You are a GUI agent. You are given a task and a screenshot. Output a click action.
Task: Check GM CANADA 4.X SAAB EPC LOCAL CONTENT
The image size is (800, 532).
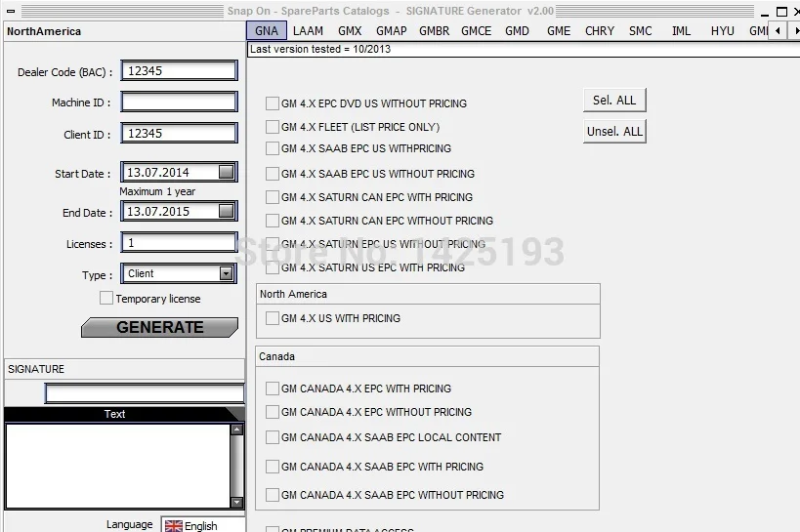coord(273,437)
